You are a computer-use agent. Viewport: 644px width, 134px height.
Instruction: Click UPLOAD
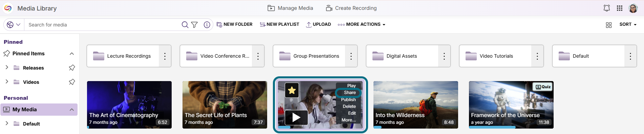319,24
